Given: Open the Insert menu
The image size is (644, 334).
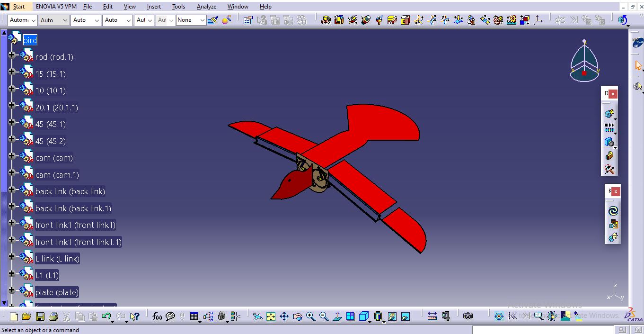Looking at the screenshot, I should click(154, 7).
